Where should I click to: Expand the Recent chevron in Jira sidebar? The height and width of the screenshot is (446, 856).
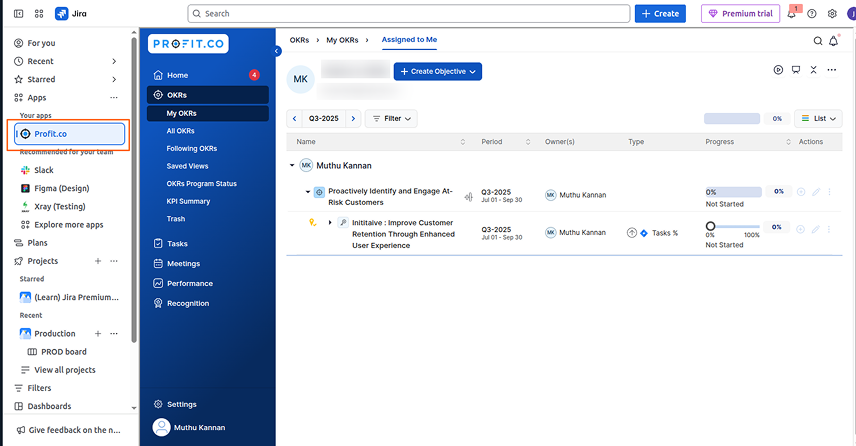(114, 61)
